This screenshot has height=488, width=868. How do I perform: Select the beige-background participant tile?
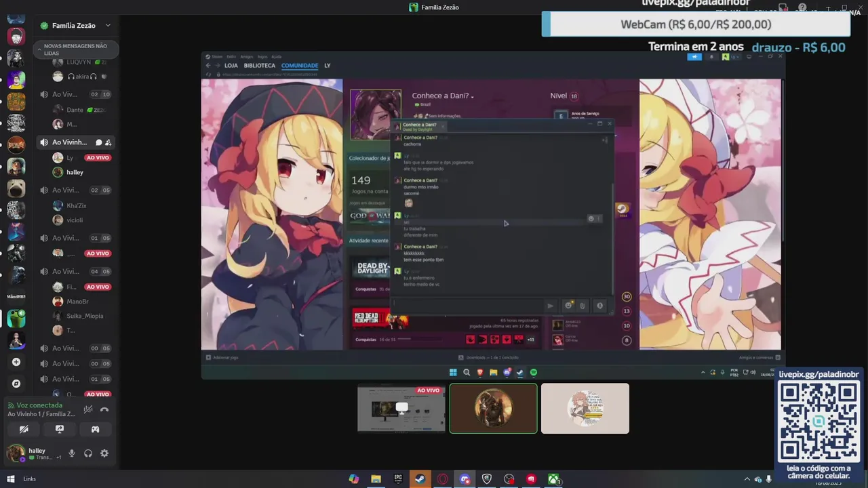[585, 408]
